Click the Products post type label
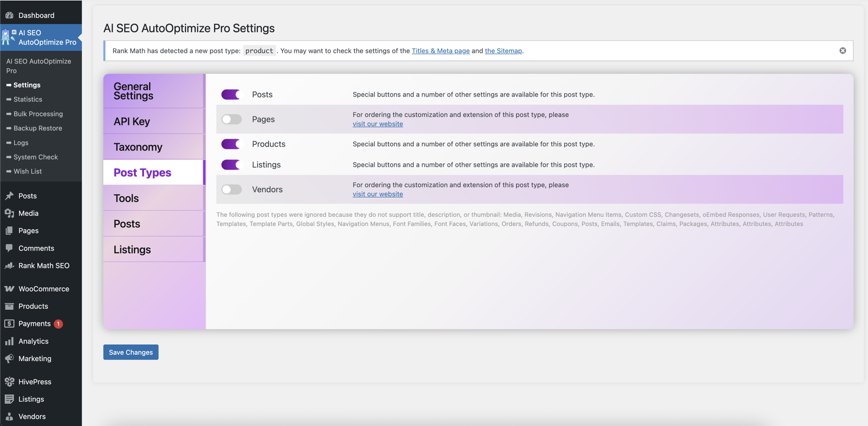Viewport: 868px width, 426px height. [x=268, y=144]
